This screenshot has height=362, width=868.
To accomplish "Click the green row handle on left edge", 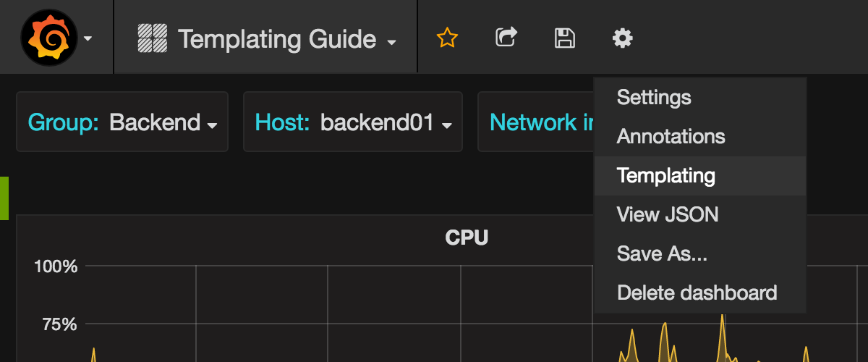I will (x=4, y=198).
